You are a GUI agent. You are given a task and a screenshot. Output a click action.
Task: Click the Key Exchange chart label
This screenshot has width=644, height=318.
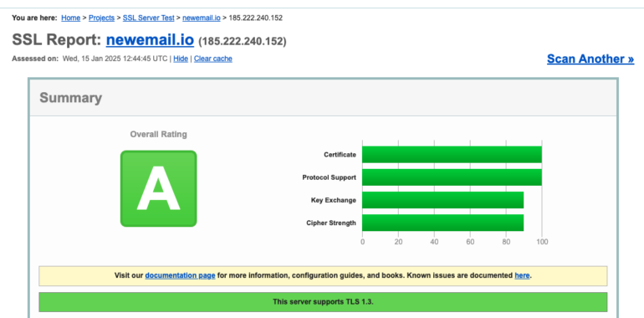(x=334, y=200)
